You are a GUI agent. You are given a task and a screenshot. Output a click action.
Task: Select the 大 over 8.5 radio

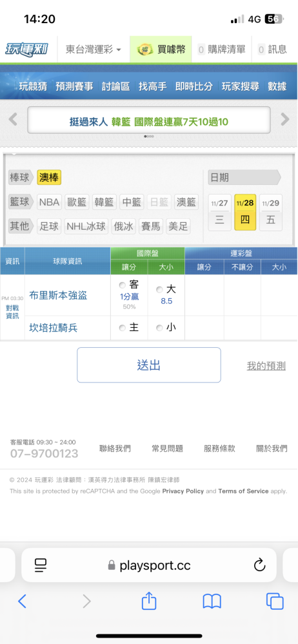(159, 290)
